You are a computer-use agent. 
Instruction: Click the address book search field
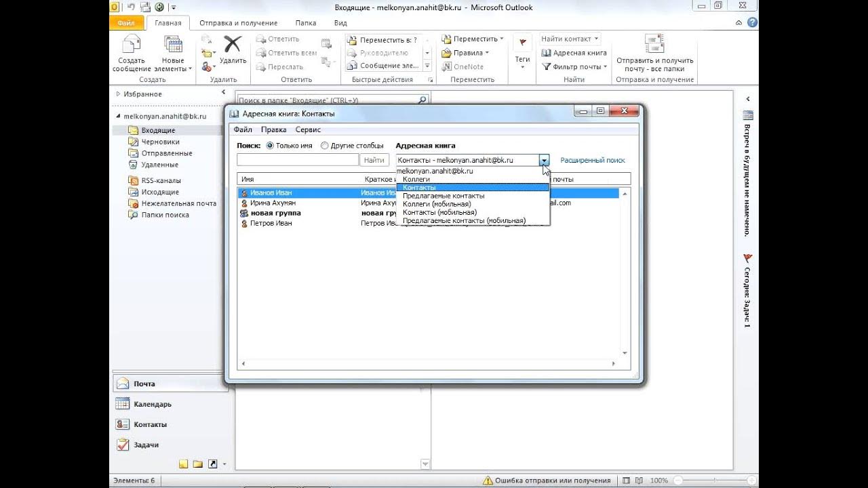coord(298,160)
